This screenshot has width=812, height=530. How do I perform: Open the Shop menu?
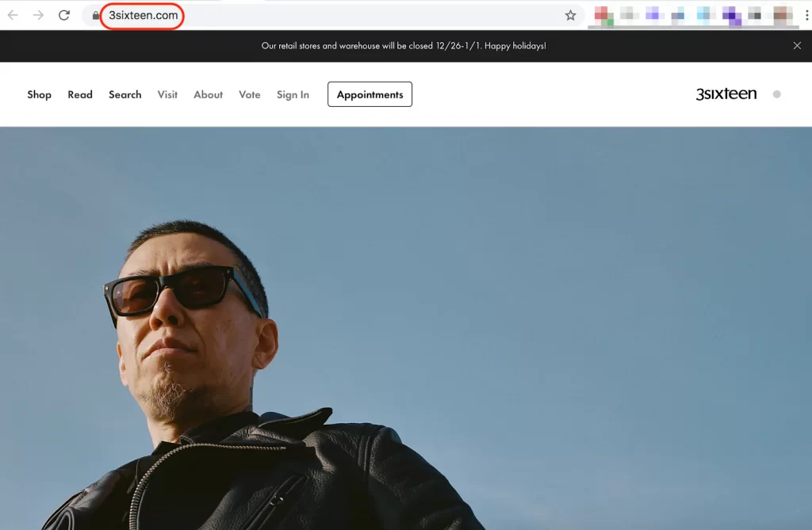[x=40, y=95]
